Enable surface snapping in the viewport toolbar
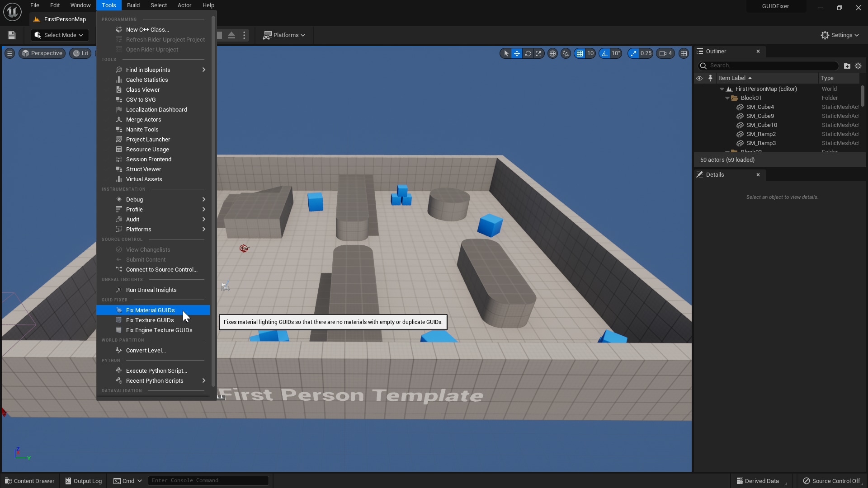Image resolution: width=868 pixels, height=488 pixels. [566, 53]
